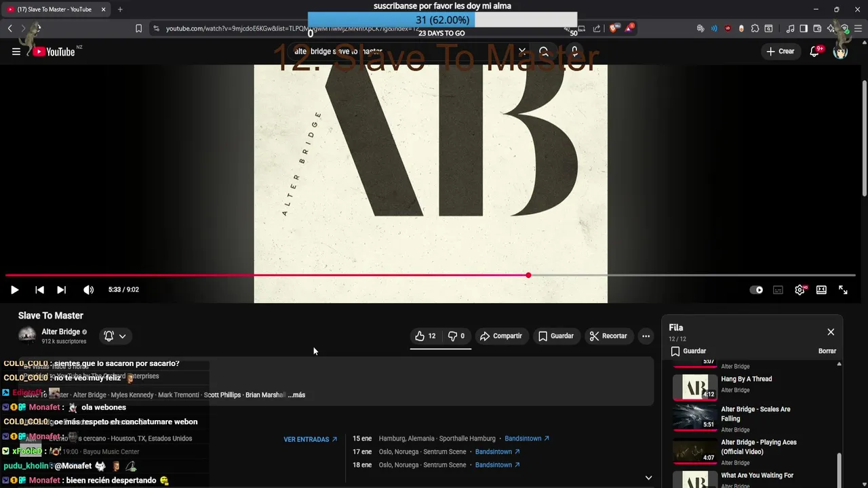Image resolution: width=868 pixels, height=488 pixels.
Task: Open player settings gear
Action: point(800,290)
